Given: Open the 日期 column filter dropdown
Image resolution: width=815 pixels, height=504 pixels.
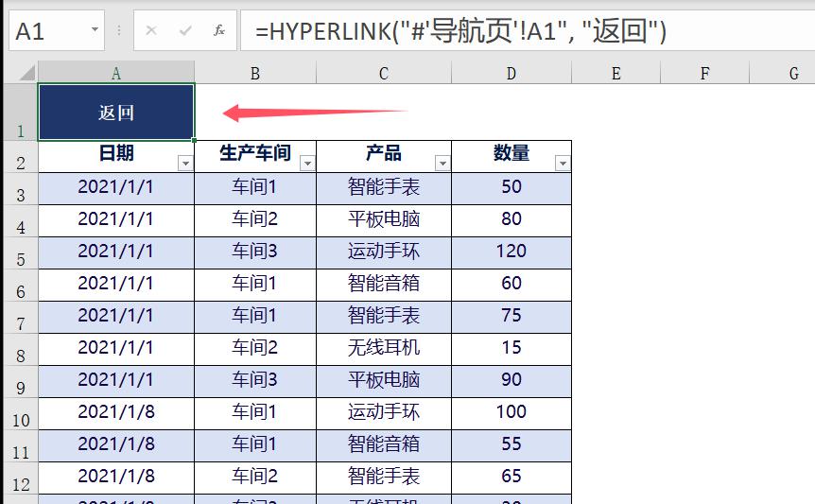Looking at the screenshot, I should point(185,164).
